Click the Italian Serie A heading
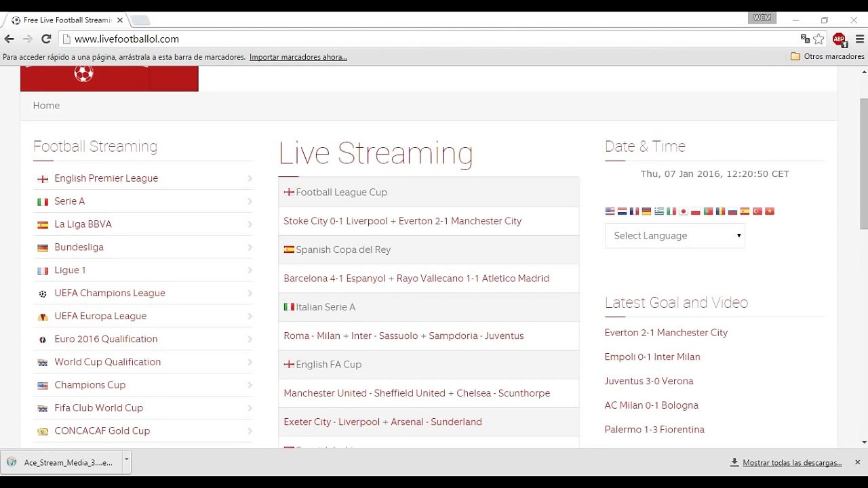The image size is (868, 488). (325, 307)
